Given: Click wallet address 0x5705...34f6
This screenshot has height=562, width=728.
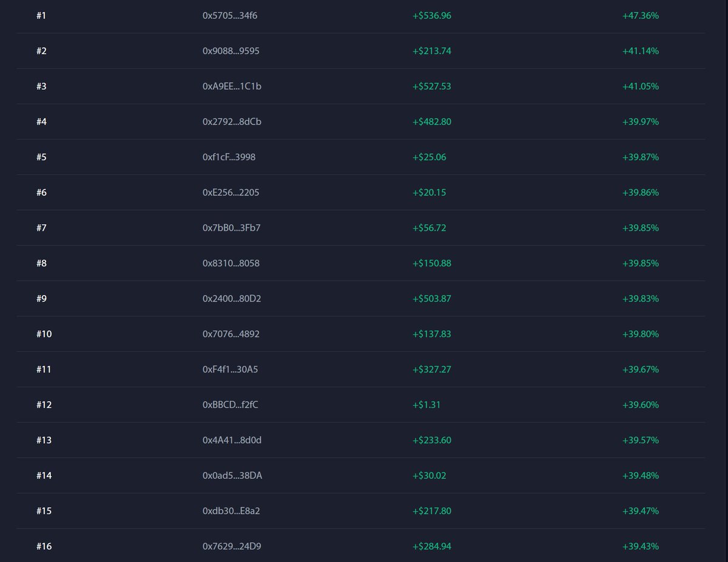Looking at the screenshot, I should click(x=230, y=16).
